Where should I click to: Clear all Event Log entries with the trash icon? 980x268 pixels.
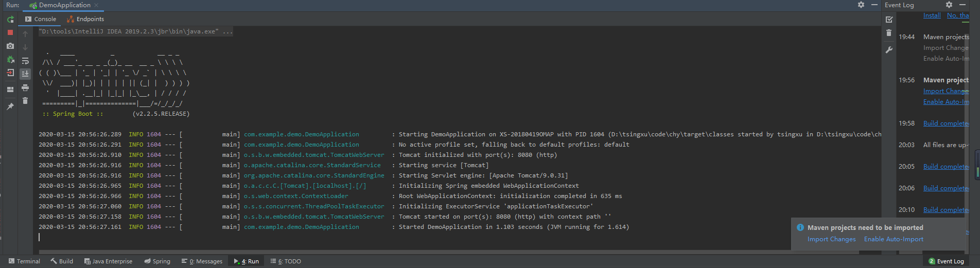coord(889,33)
